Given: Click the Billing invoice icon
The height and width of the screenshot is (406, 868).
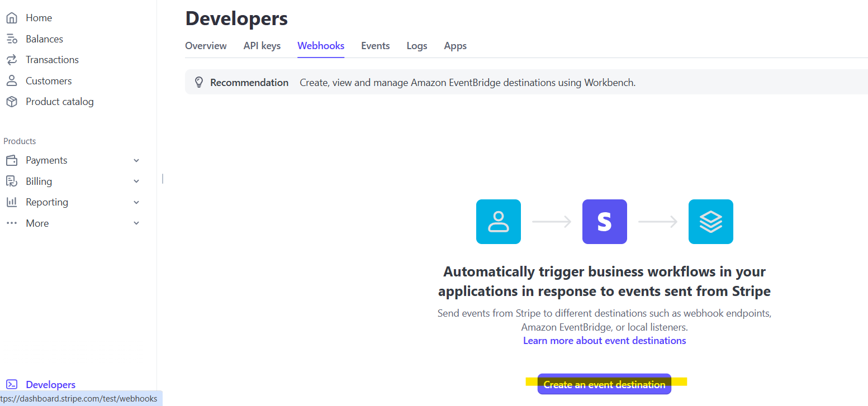Looking at the screenshot, I should tap(11, 181).
